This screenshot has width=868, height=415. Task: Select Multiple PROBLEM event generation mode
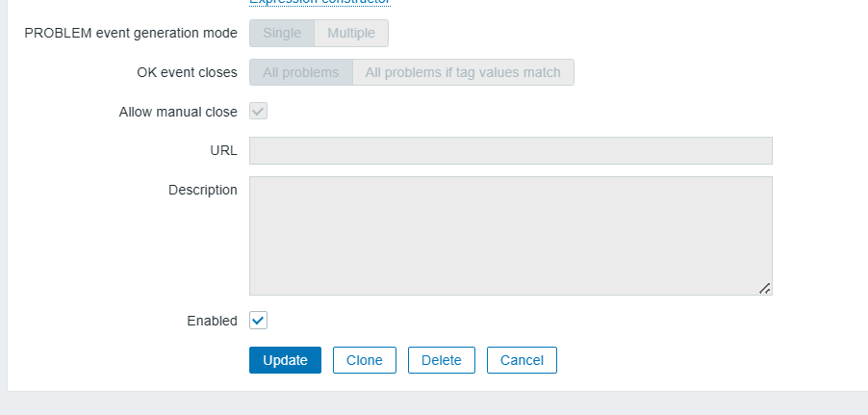pyautogui.click(x=351, y=33)
